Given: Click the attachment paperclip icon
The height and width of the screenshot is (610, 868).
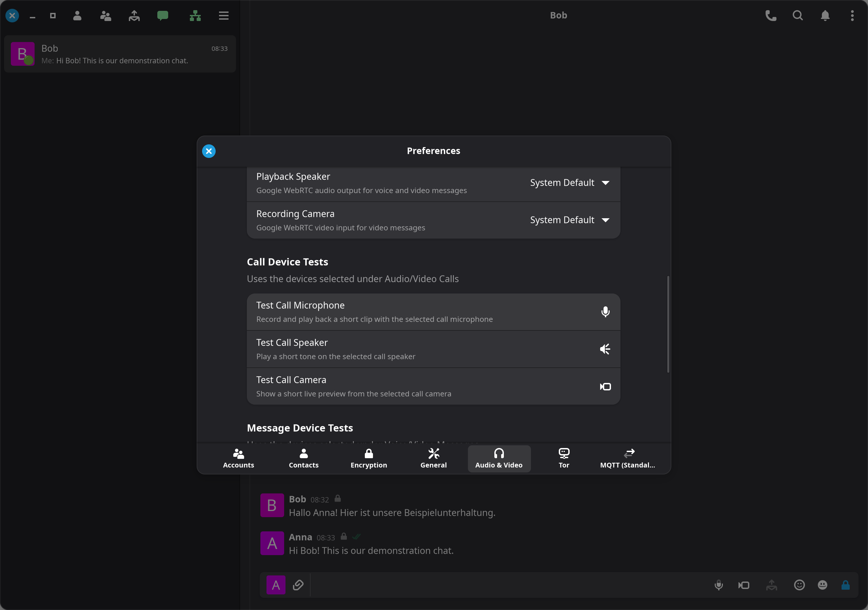Looking at the screenshot, I should (298, 585).
